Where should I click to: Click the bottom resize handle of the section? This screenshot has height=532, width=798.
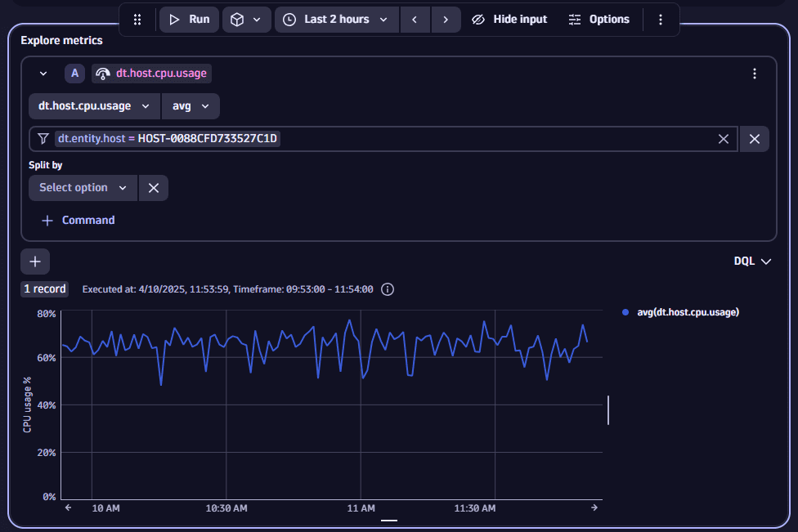(389, 521)
